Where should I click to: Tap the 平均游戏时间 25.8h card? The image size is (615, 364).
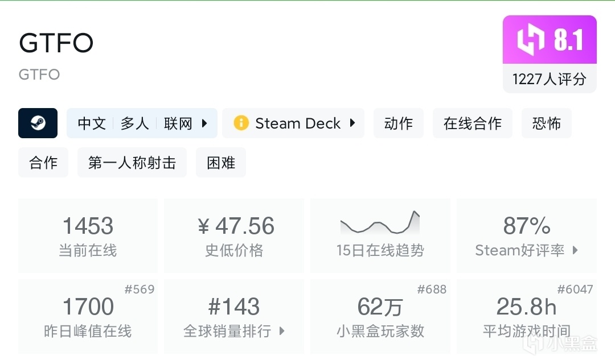527,316
